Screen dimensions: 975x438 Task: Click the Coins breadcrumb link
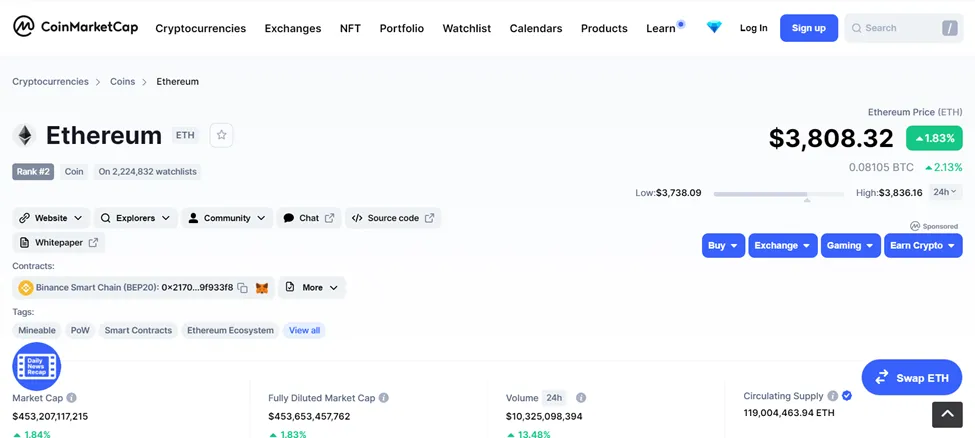(x=122, y=82)
